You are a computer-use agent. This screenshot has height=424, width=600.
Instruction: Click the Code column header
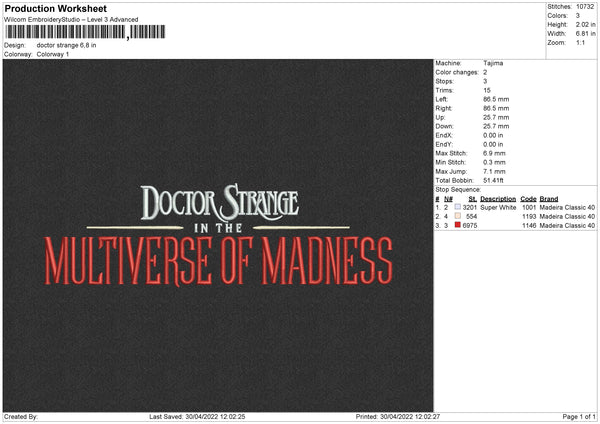(528, 199)
